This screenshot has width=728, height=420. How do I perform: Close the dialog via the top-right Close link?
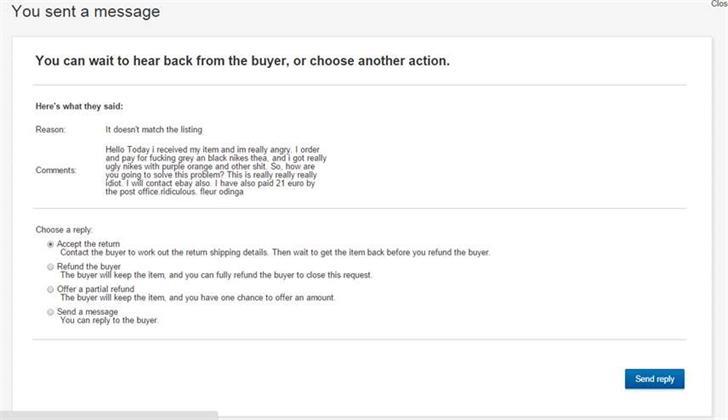point(719,4)
